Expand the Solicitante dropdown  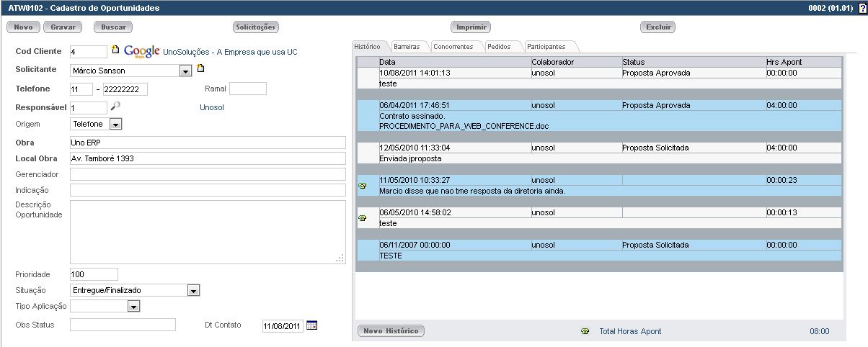pyautogui.click(x=185, y=71)
